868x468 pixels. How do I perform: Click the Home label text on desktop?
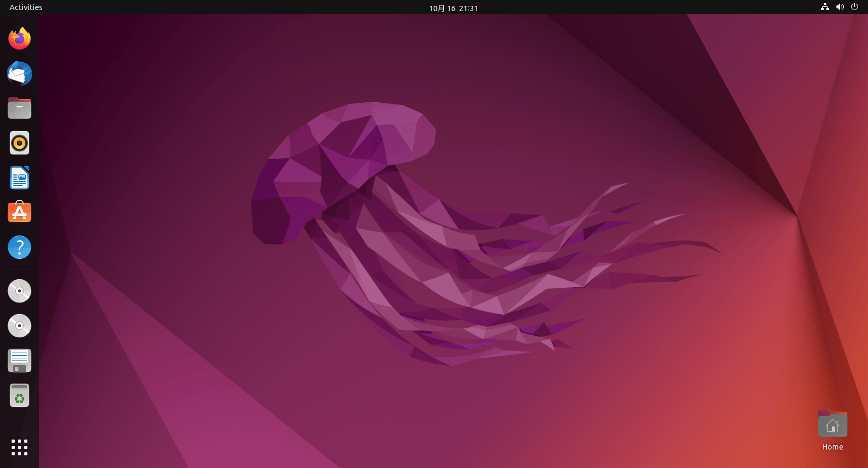tap(832, 447)
